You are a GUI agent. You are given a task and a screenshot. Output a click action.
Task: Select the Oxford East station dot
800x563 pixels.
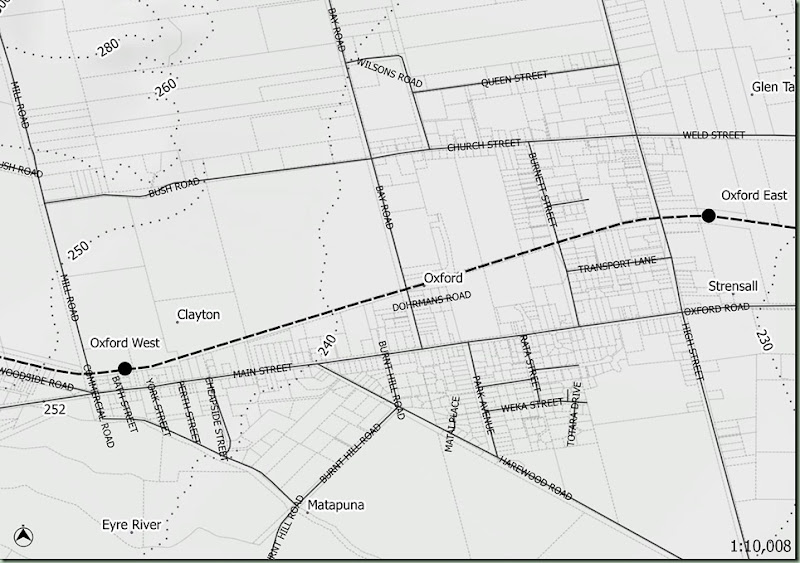708,216
